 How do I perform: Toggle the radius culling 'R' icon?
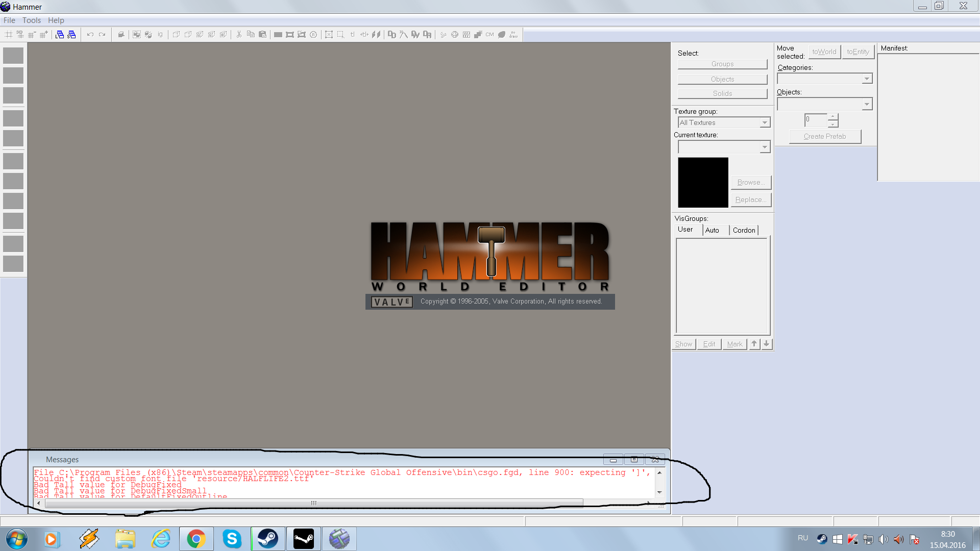coord(313,35)
